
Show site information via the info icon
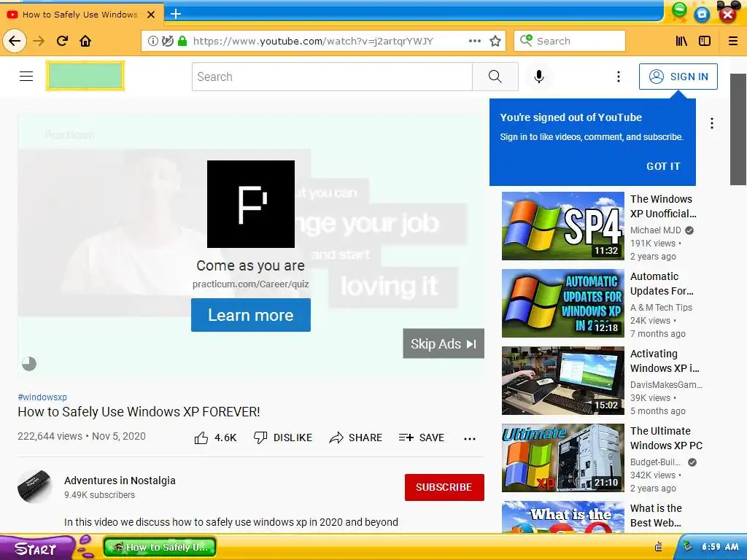tap(152, 41)
